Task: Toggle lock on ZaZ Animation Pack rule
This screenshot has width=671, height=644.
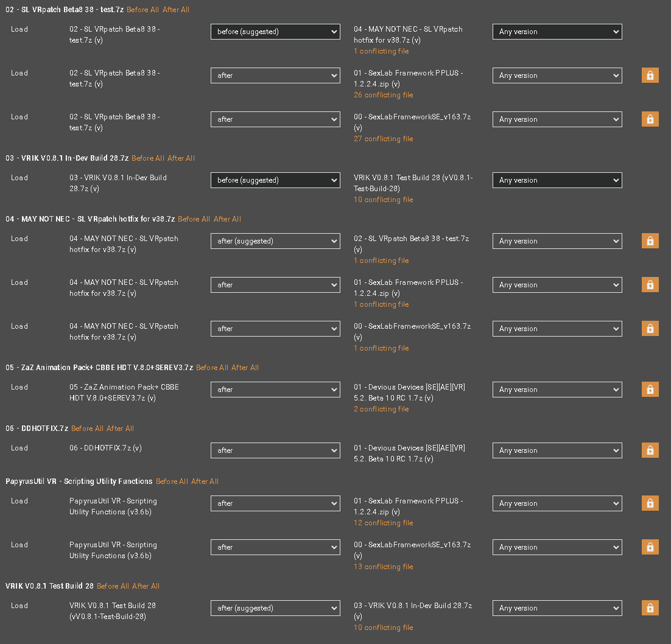Action: coord(650,390)
